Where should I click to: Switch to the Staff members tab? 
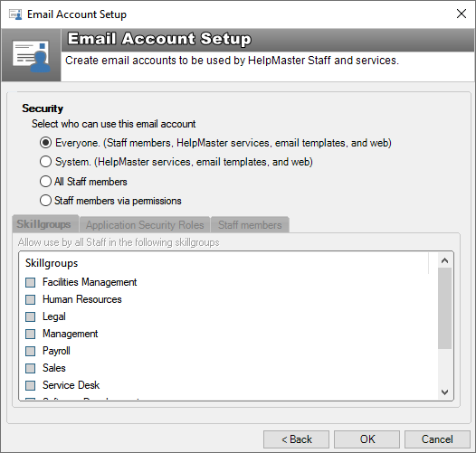250,225
